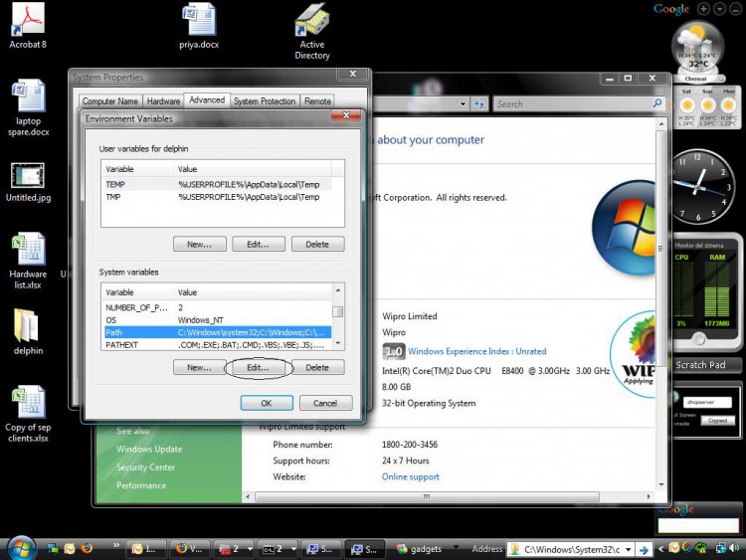The width and height of the screenshot is (746, 560).
Task: Cancel the Environment Variables dialog
Action: point(325,403)
